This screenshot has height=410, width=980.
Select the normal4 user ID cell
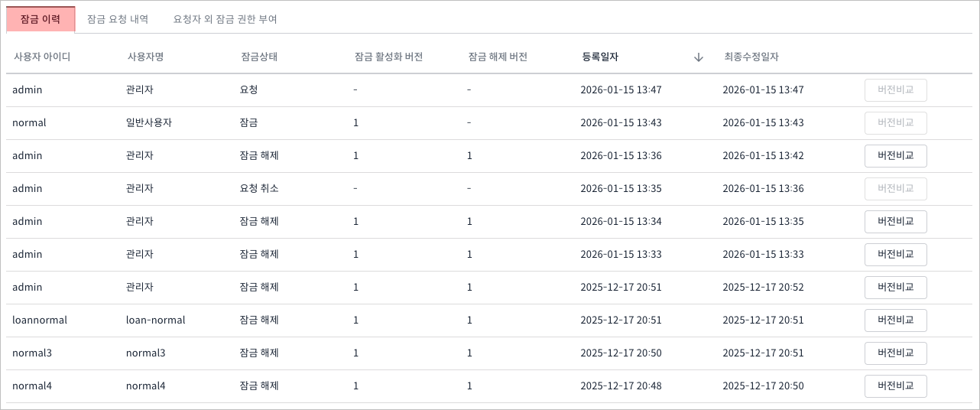[x=32, y=386]
